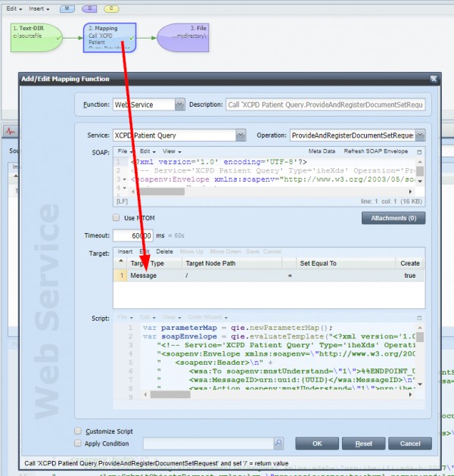Open the Service dropdown arrow
Screen dimensions: 454x476
[241, 135]
